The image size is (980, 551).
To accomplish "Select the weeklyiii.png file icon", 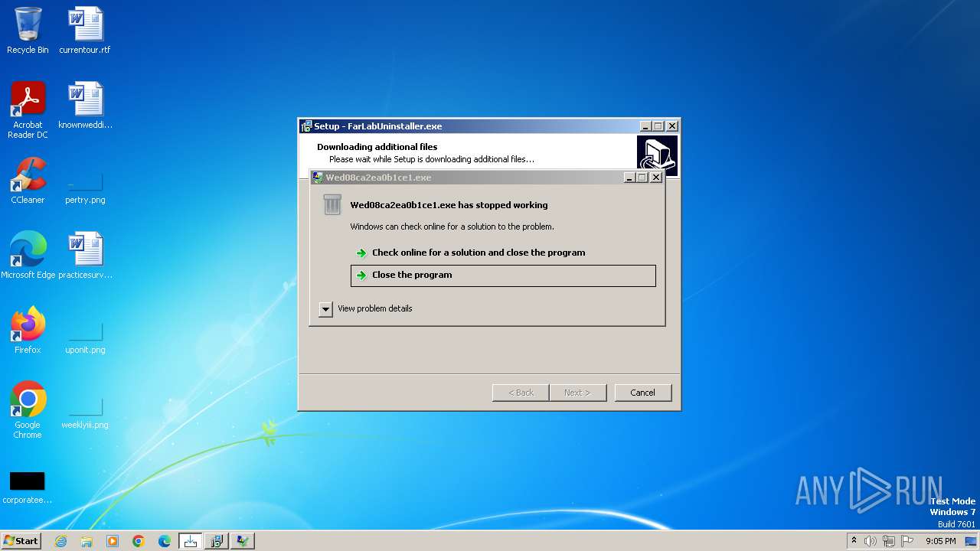I will (x=85, y=412).
